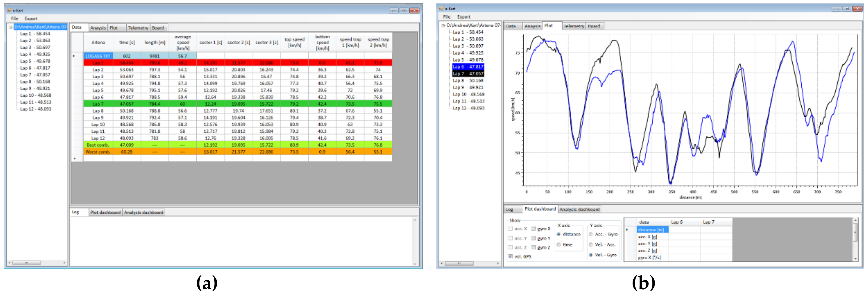Screen dimensions: 868x296
Task: Click the green highlighted Lap 7 row cell
Action: pyautogui.click(x=98, y=104)
